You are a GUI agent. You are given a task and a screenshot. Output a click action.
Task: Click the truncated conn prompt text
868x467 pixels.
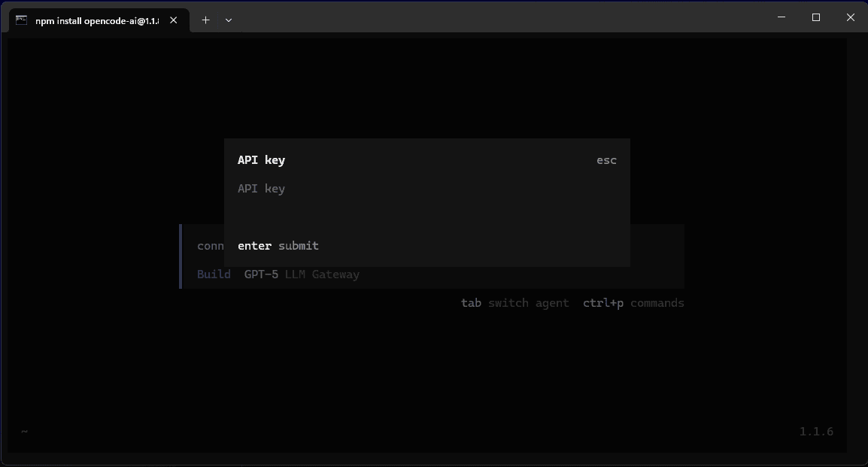210,245
